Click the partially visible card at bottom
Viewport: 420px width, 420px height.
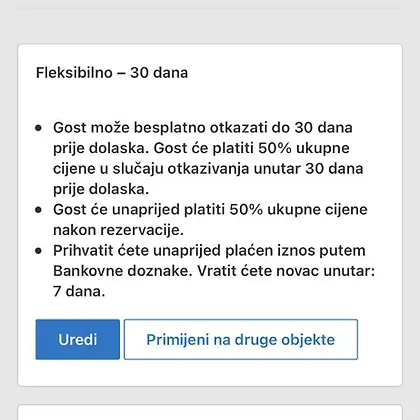210,412
